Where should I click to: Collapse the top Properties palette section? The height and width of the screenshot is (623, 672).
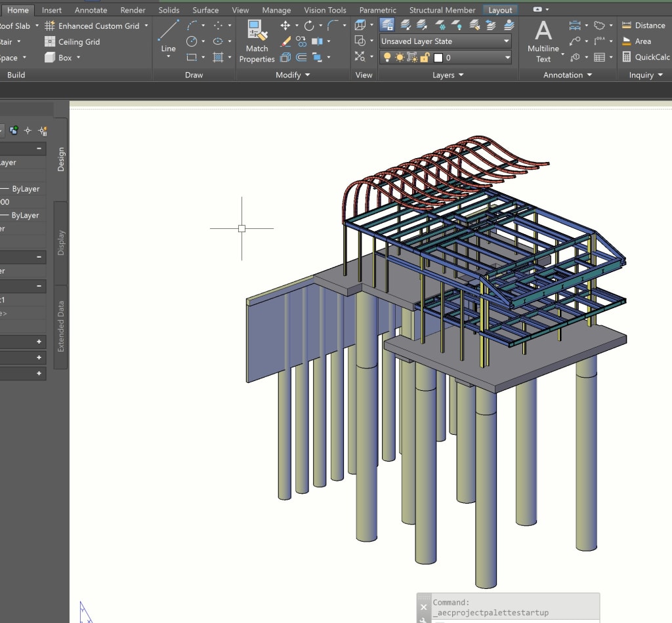tap(40, 149)
